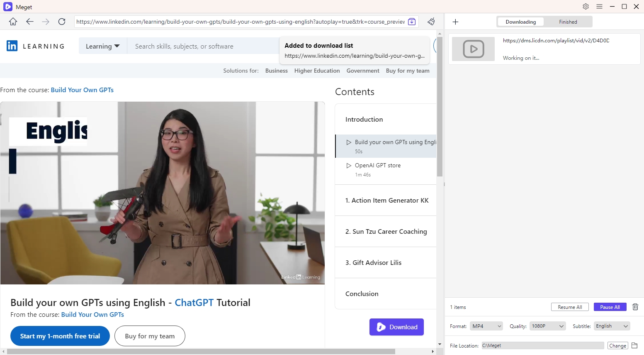Play icon beside OpenAI GPT store
This screenshot has height=355, width=644.
click(x=349, y=165)
